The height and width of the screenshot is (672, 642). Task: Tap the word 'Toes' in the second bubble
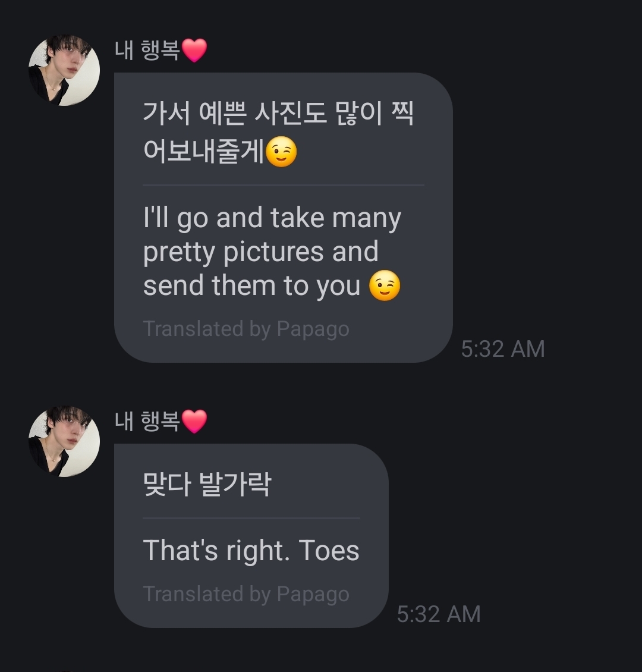[329, 551]
